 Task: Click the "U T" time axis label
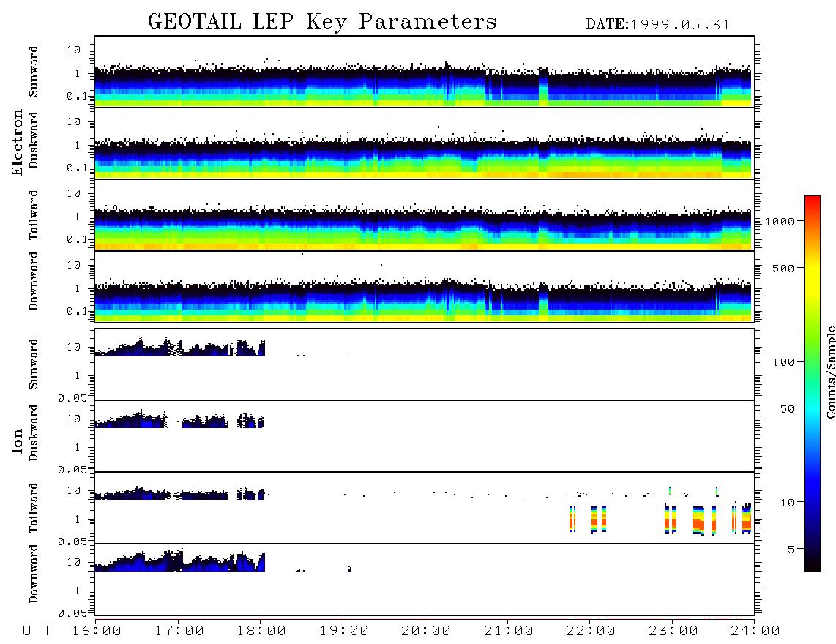[x=37, y=632]
